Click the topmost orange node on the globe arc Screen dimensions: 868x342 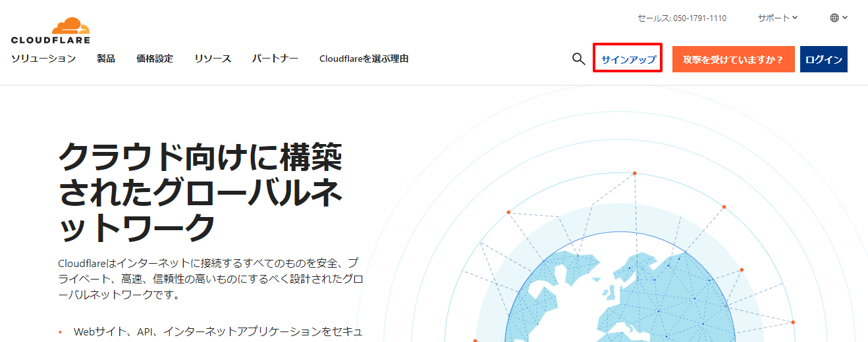click(635, 173)
